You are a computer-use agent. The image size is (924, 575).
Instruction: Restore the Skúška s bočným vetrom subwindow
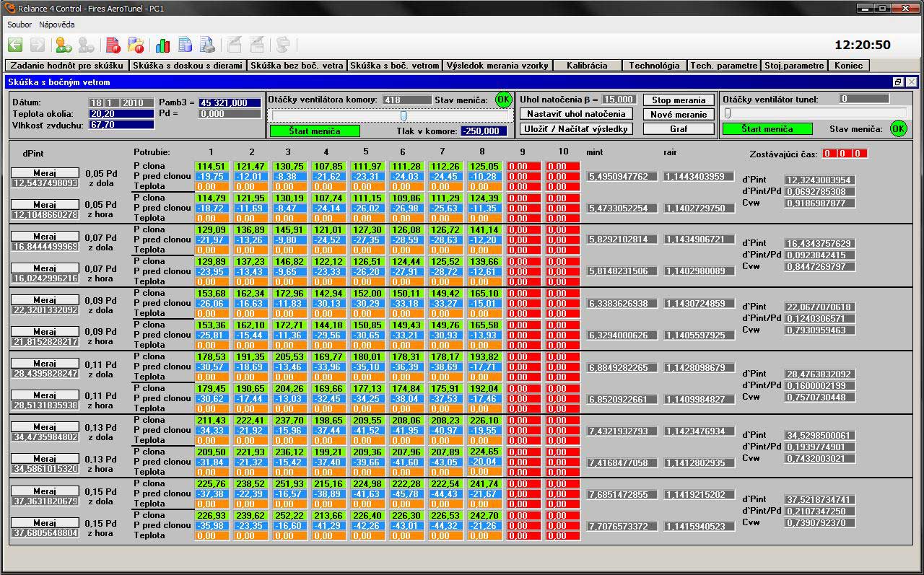click(x=898, y=82)
